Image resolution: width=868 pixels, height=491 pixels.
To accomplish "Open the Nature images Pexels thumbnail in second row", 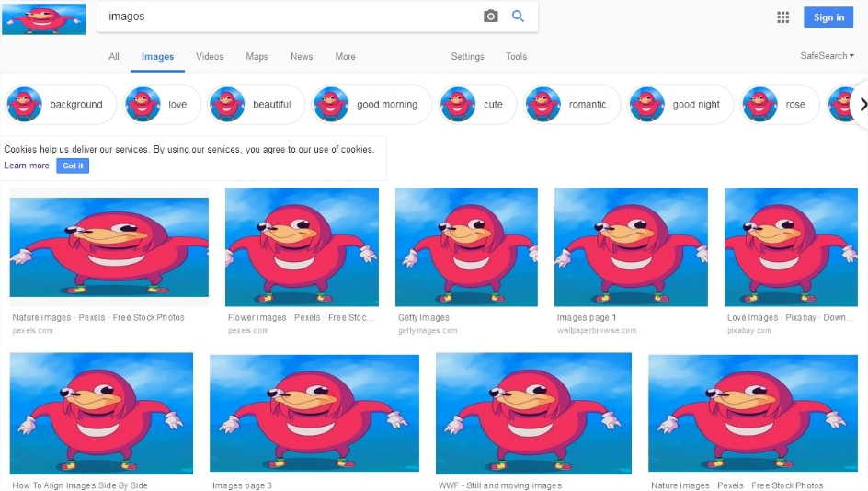I will point(753,414).
